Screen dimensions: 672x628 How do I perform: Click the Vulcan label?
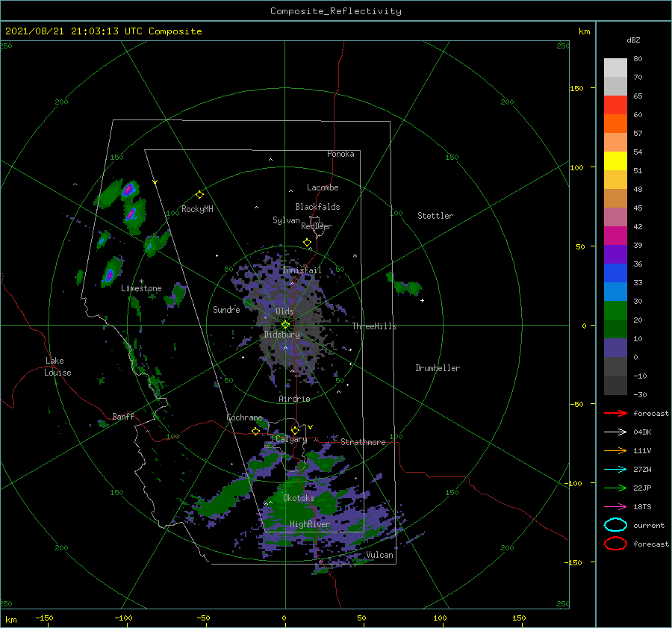point(380,555)
